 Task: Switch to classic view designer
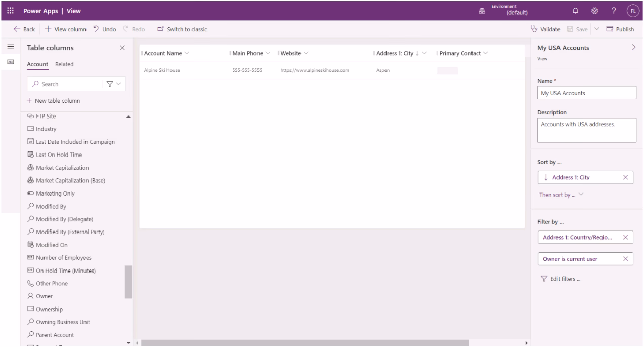click(x=182, y=29)
